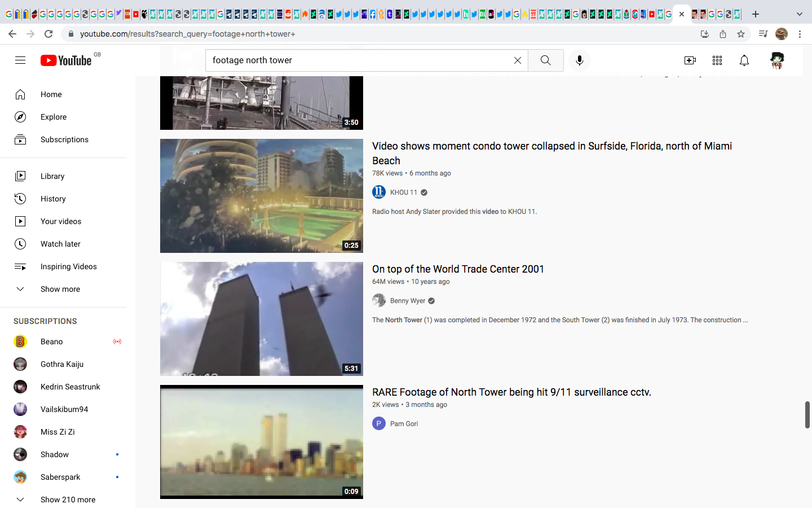Open the tab search dropdown arrow
The height and width of the screenshot is (508, 812).
(799, 14)
